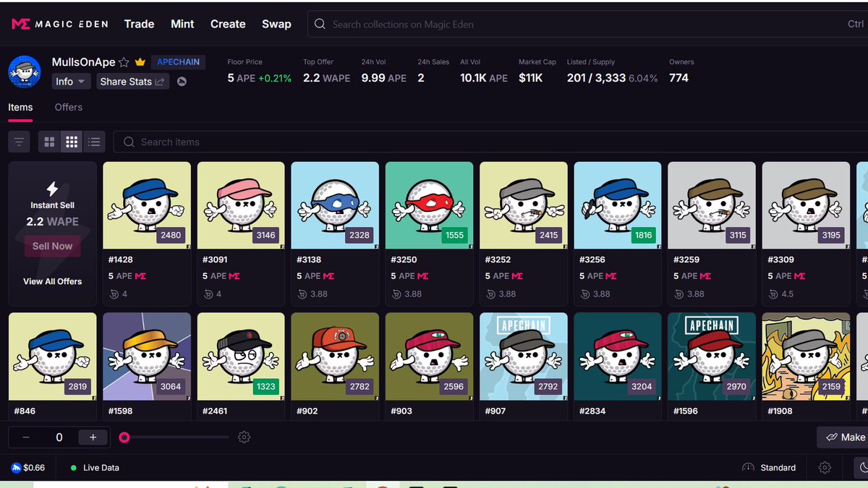The image size is (868, 488).
Task: Click the gold crown badge icon
Action: tap(140, 63)
